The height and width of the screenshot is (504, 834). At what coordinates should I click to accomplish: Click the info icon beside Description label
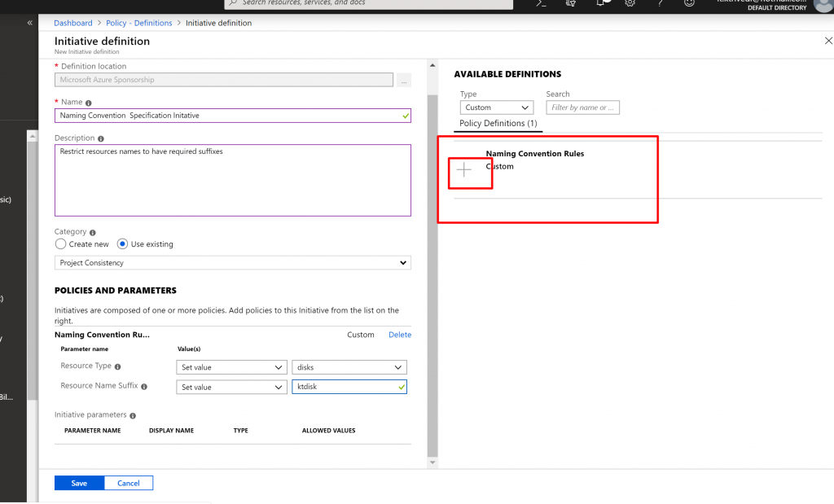tap(101, 138)
